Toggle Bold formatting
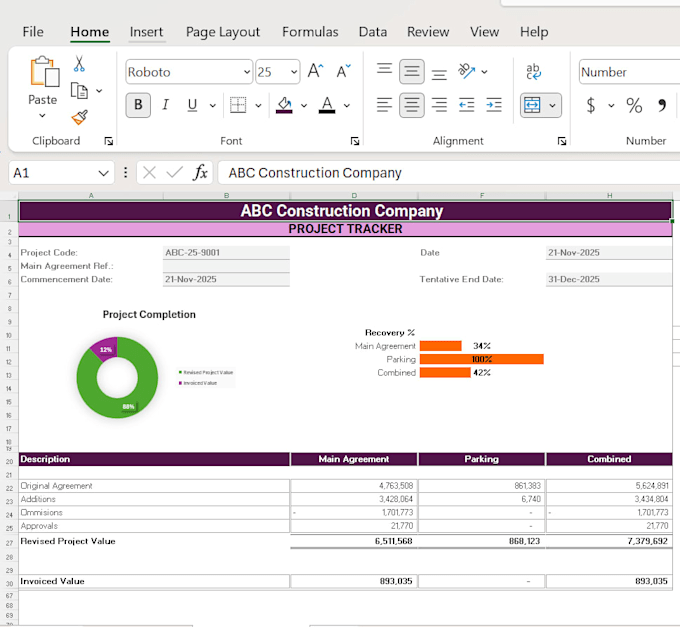680x627 pixels. pyautogui.click(x=138, y=105)
